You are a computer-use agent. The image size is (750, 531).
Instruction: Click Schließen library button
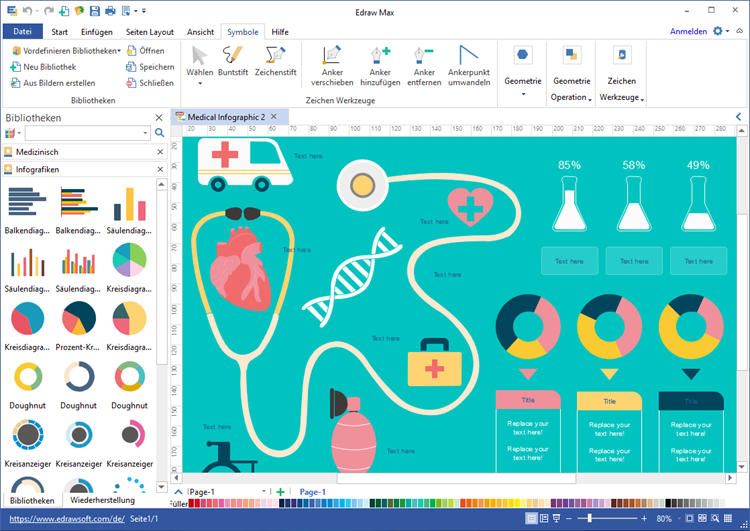(x=150, y=83)
